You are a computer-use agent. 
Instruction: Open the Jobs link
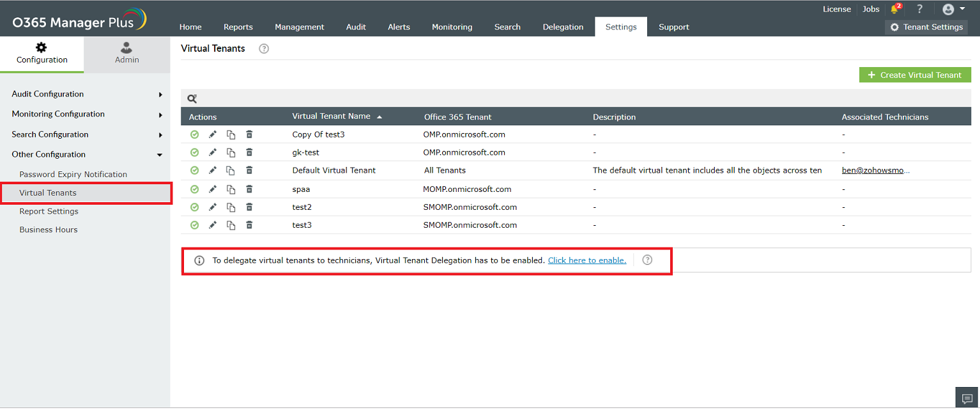tap(871, 9)
